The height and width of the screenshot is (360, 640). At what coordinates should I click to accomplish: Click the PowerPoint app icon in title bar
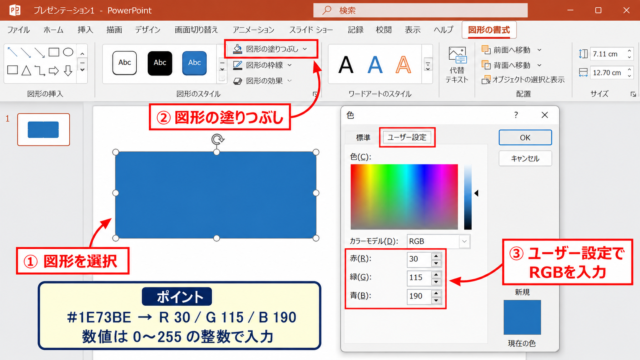click(x=15, y=10)
